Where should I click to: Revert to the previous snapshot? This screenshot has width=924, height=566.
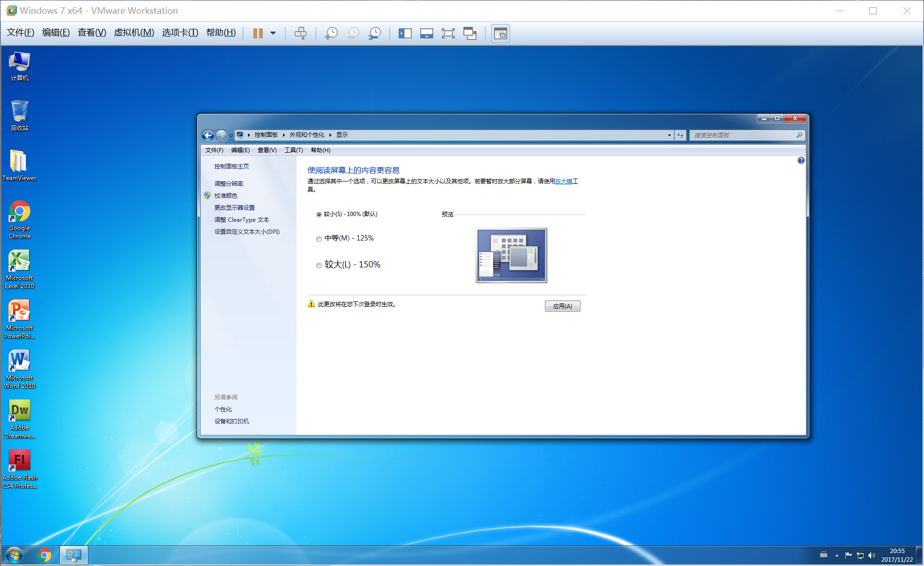353,33
